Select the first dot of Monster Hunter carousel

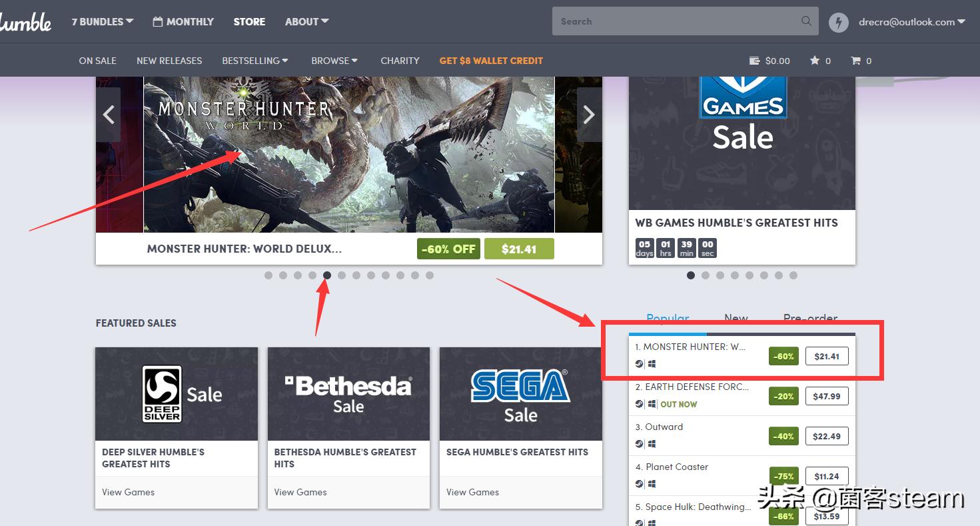(268, 275)
